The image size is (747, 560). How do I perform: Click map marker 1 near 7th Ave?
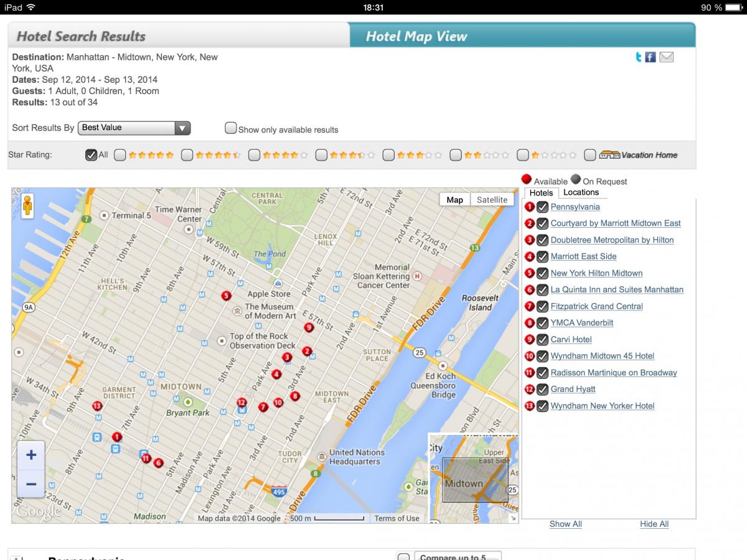[116, 437]
